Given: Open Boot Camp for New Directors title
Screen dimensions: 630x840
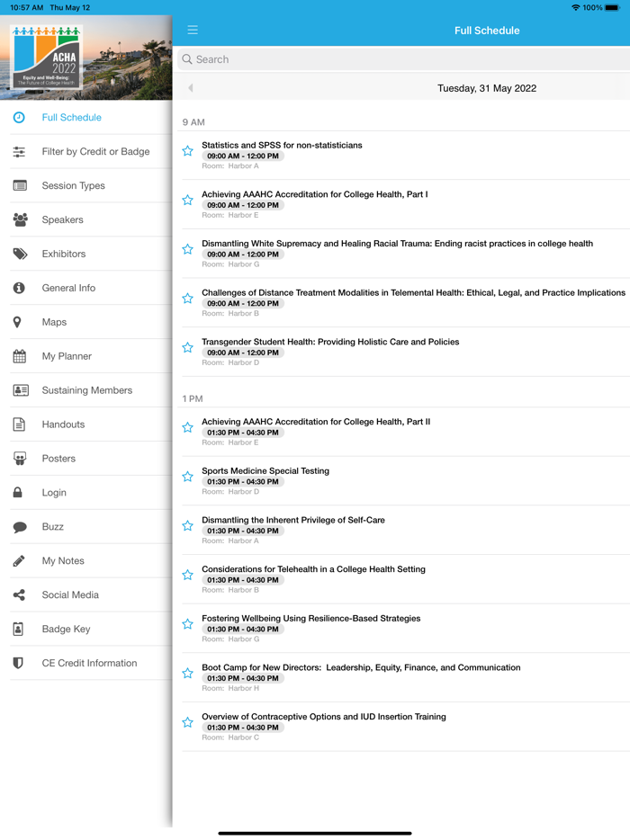Looking at the screenshot, I should click(361, 667).
